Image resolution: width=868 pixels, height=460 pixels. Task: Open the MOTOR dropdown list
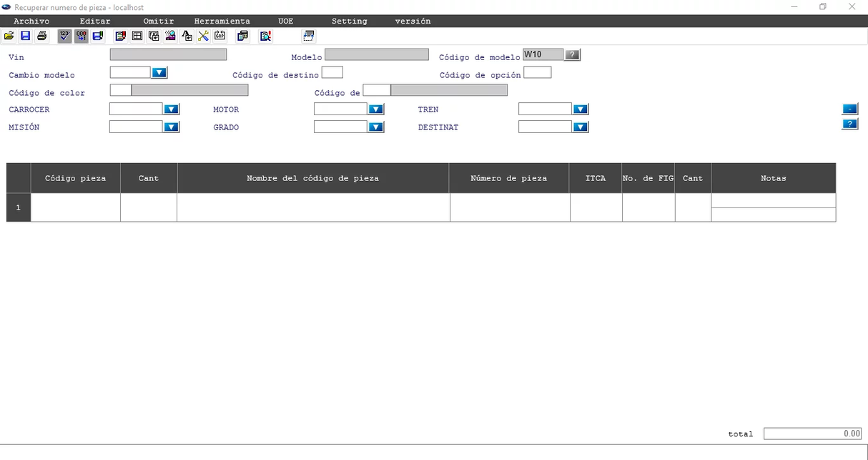point(376,109)
